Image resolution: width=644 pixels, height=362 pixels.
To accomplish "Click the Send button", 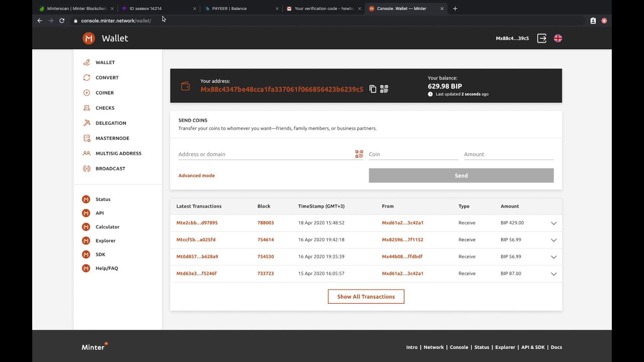I will [x=461, y=175].
